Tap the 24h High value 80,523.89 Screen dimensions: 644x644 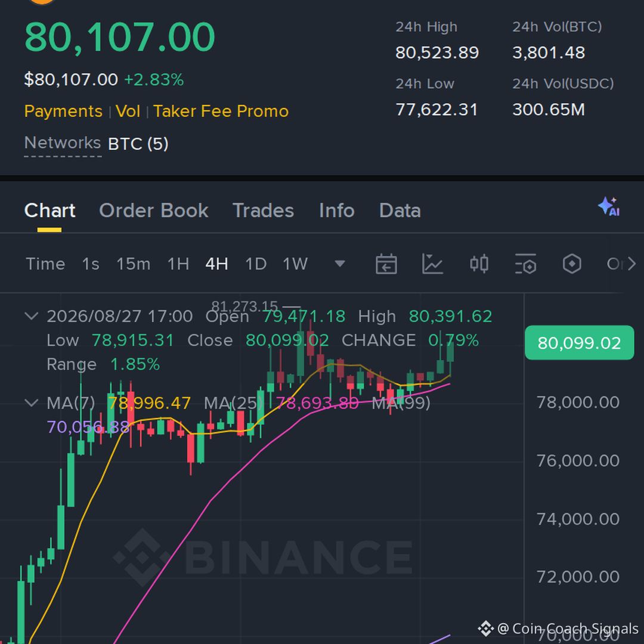point(437,52)
